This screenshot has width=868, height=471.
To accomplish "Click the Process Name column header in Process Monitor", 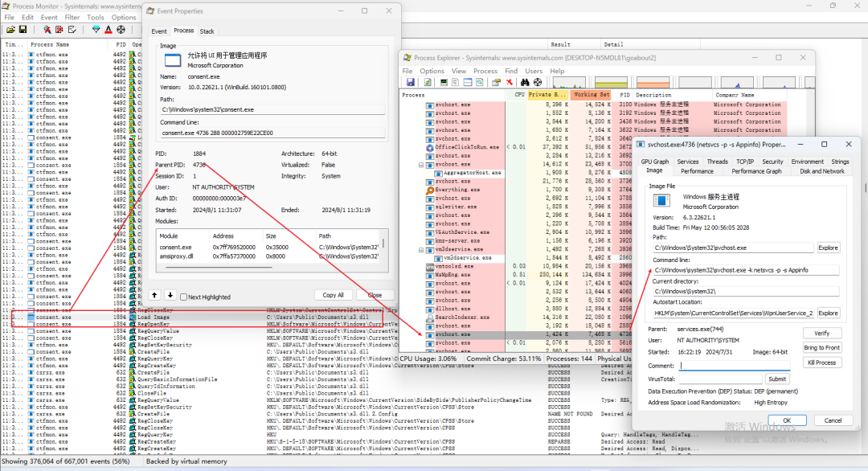I will [x=68, y=44].
